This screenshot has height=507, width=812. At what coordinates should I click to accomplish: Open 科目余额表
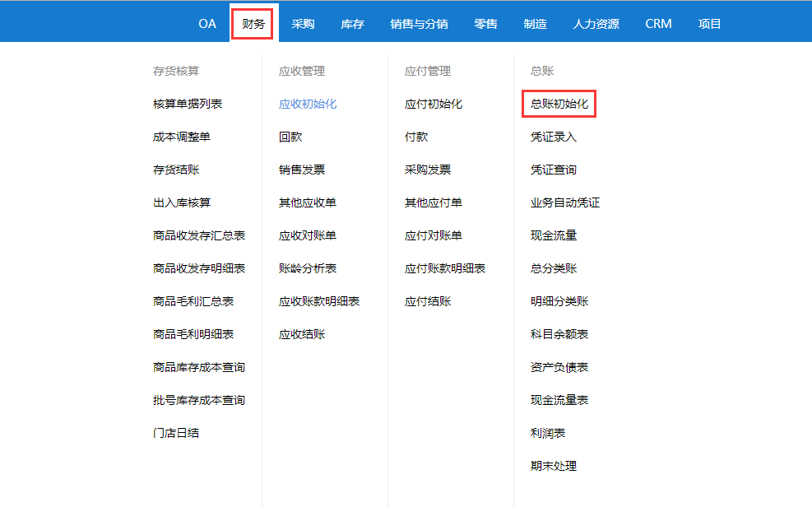click(x=559, y=334)
